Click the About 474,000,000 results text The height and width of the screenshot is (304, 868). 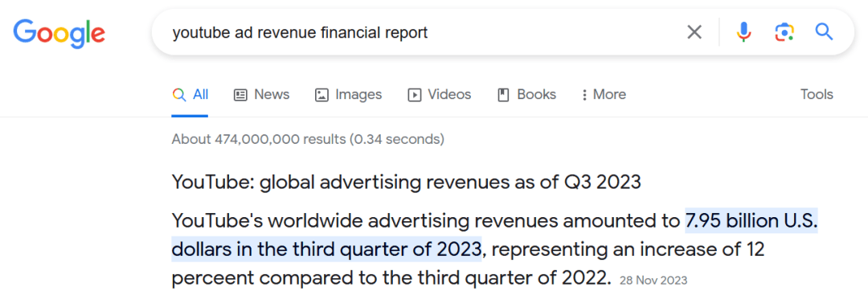click(x=308, y=139)
